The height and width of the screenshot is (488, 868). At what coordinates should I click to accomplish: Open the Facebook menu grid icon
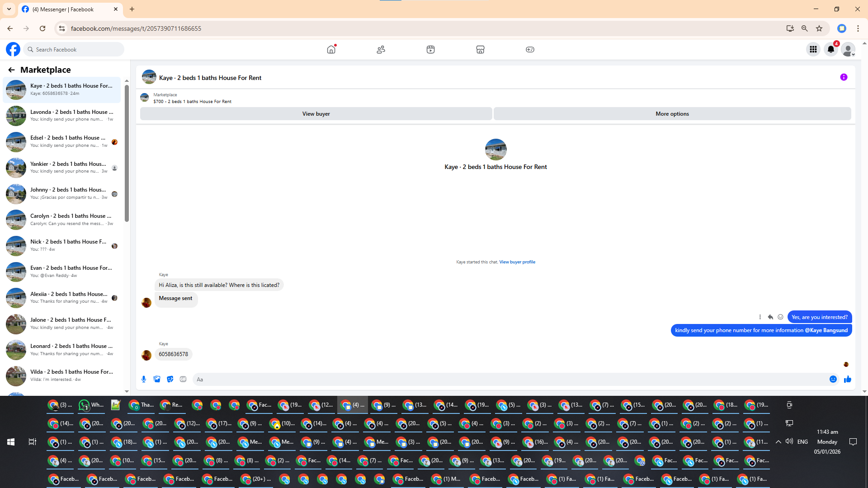coord(813,49)
